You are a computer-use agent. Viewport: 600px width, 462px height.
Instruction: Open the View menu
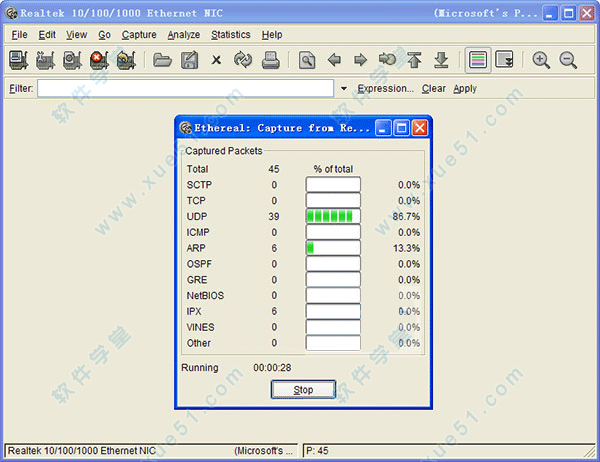coord(77,35)
